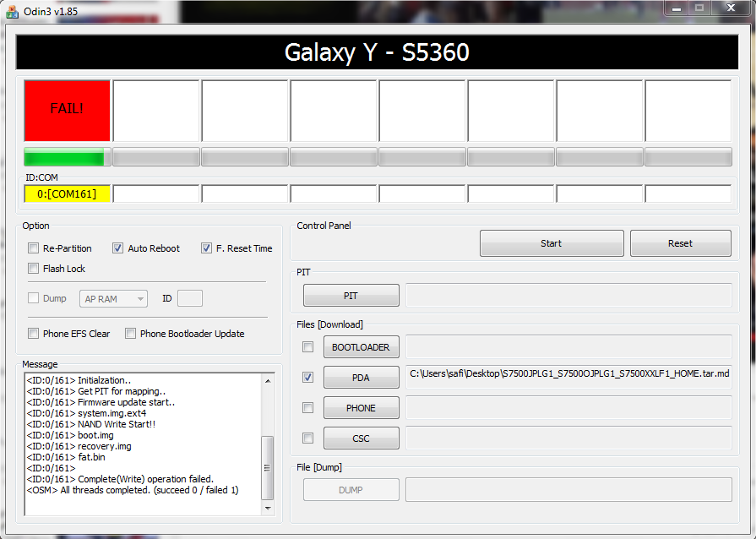This screenshot has width=756, height=539.
Task: Check the BOOTLOADER file checkbox
Action: [x=307, y=347]
